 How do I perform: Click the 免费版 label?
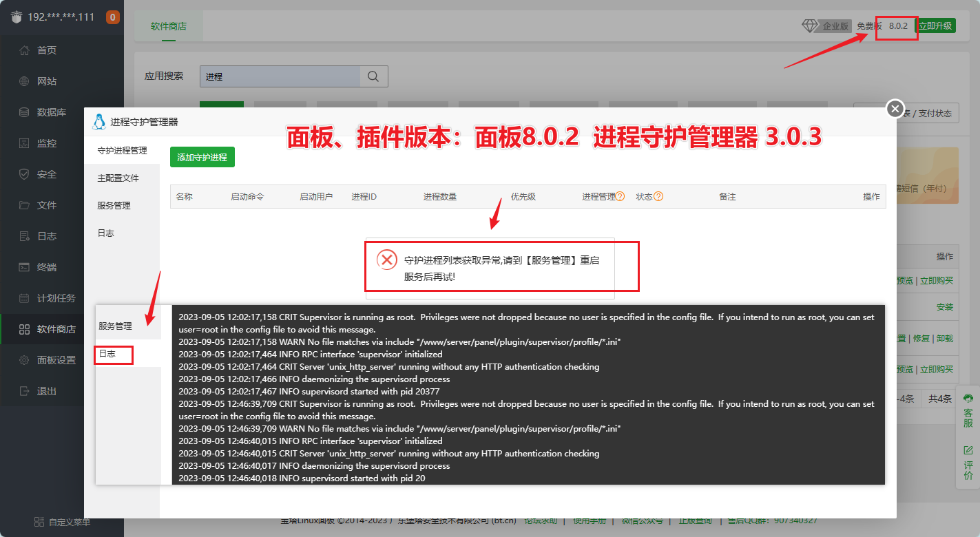coord(869,26)
